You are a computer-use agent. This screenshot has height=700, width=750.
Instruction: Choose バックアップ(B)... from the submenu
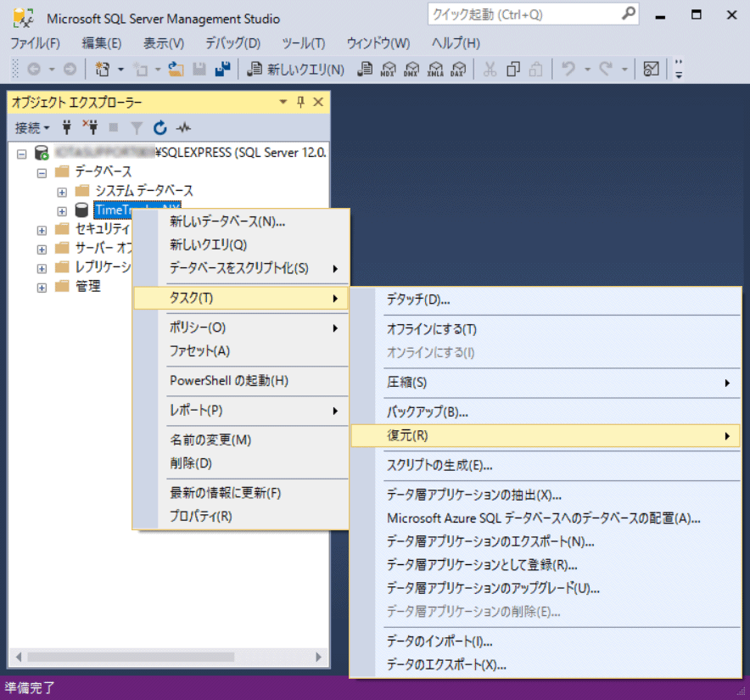click(428, 412)
